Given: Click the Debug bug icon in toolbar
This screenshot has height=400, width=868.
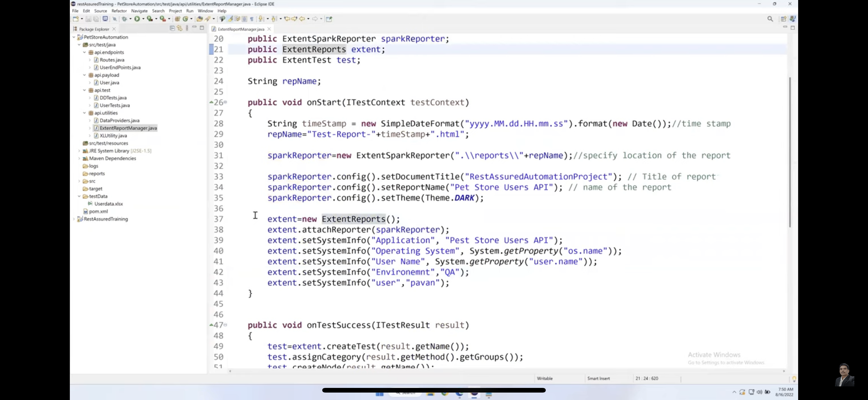Looking at the screenshot, I should click(124, 19).
